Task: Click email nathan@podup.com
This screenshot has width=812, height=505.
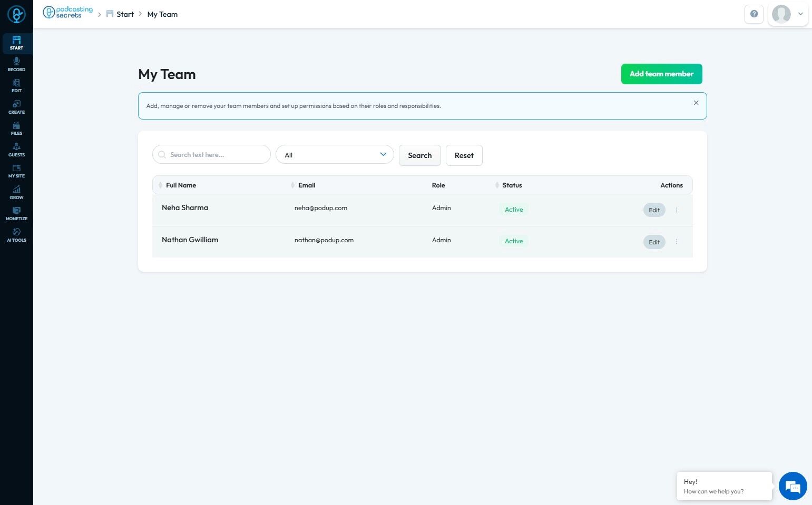Action: coord(324,240)
